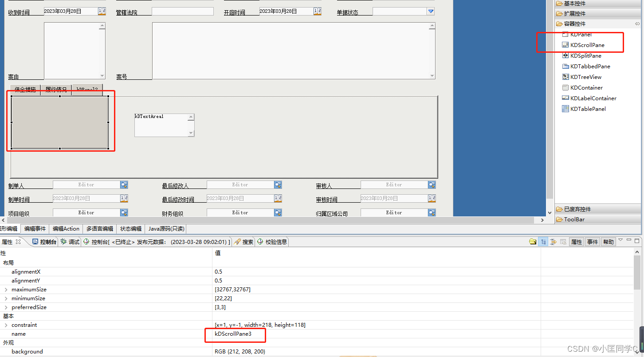Open date picker for 制单时间
644x357 pixels.
(x=124, y=198)
